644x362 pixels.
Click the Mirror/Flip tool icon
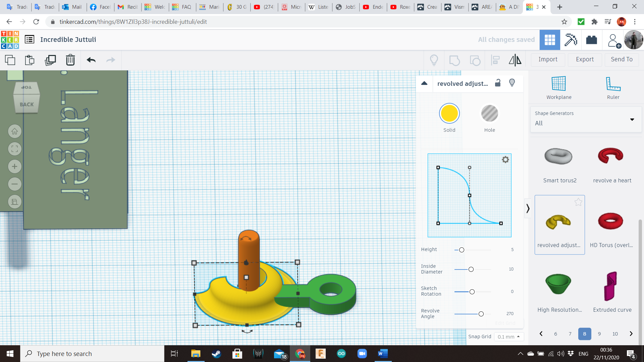(x=515, y=60)
